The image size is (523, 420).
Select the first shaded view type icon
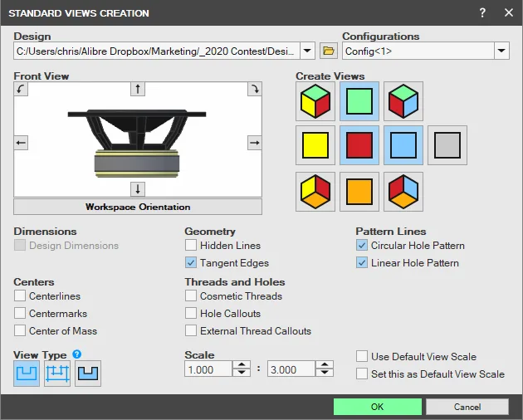point(27,374)
